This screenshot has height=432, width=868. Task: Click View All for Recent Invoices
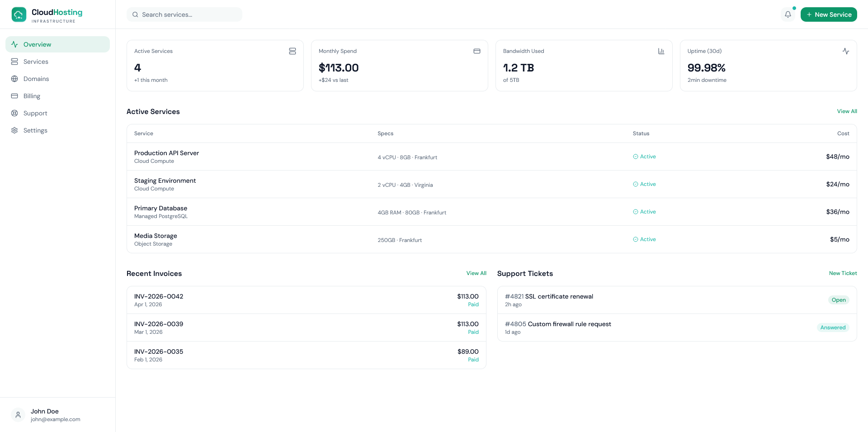tap(476, 273)
